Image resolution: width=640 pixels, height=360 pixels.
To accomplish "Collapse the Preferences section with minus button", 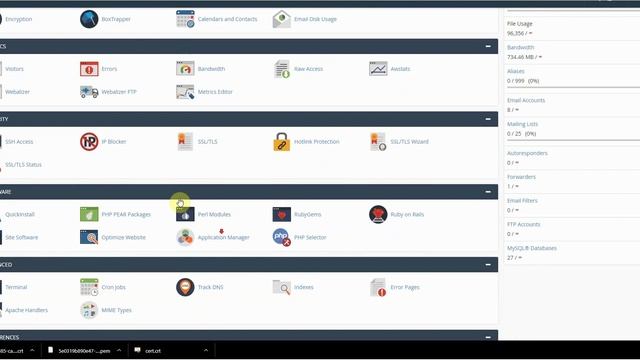I will [x=488, y=337].
